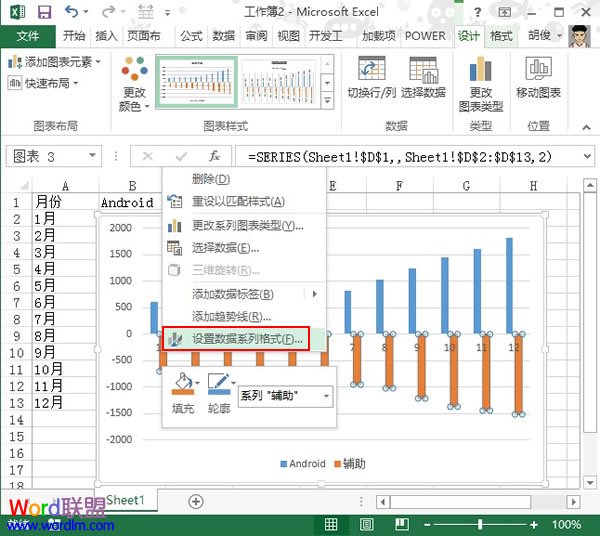This screenshot has width=600, height=536.
Task: Choose Add Trendline (添加趋势线) menu item
Action: click(x=244, y=316)
